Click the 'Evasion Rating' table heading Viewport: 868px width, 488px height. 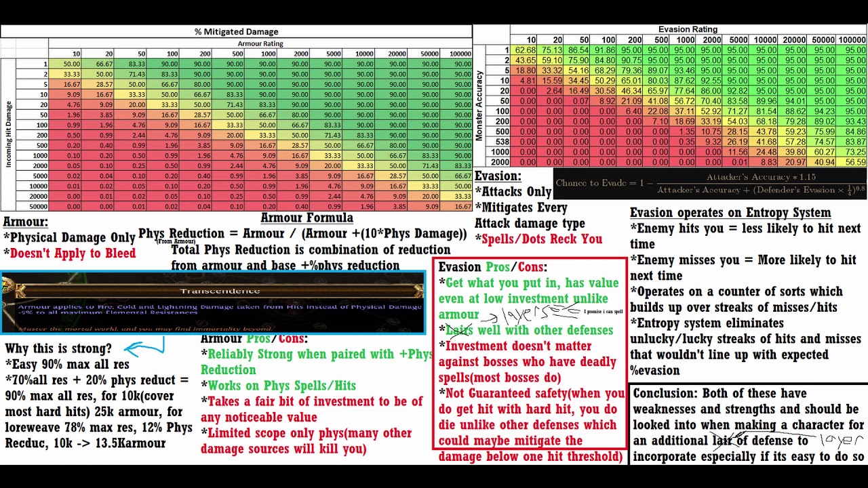[x=688, y=29]
